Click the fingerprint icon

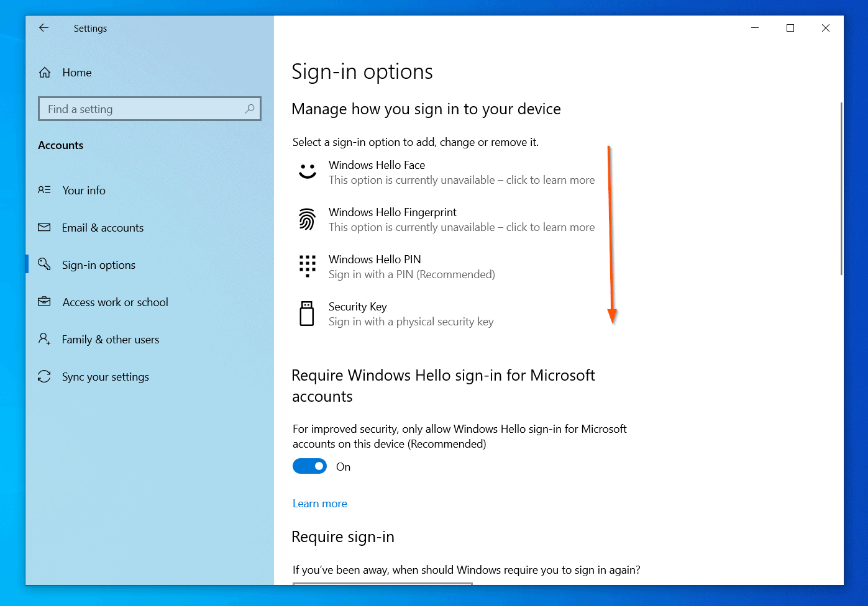point(307,219)
